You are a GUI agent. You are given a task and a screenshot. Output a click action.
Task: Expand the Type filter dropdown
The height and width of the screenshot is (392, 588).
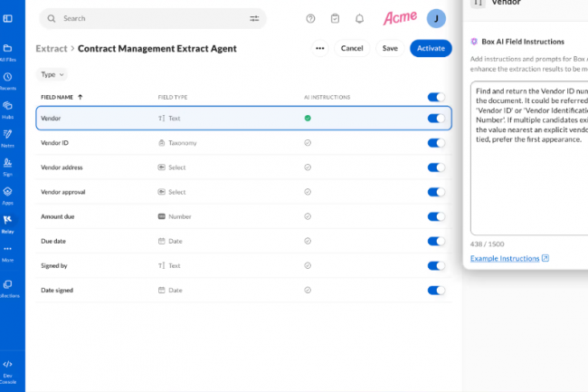coord(53,74)
